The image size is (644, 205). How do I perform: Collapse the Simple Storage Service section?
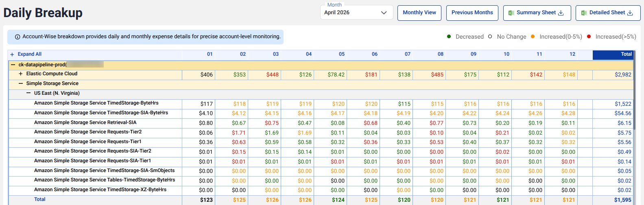(21, 83)
